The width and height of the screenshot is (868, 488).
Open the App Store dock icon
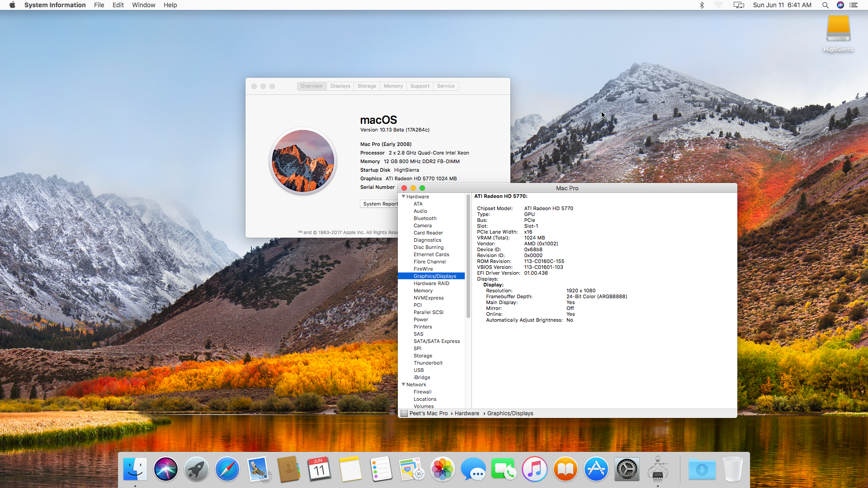point(596,469)
